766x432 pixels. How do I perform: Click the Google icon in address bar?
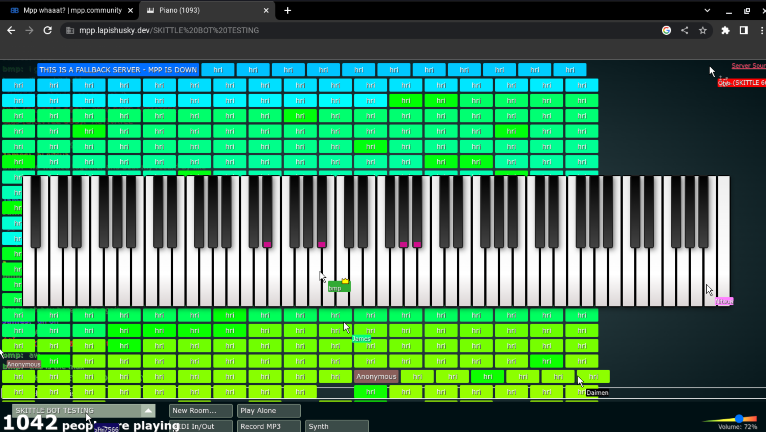click(x=666, y=30)
